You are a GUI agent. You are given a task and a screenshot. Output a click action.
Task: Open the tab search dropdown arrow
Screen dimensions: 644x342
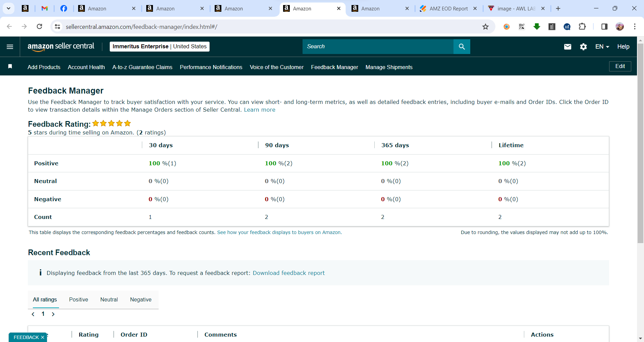(8, 8)
